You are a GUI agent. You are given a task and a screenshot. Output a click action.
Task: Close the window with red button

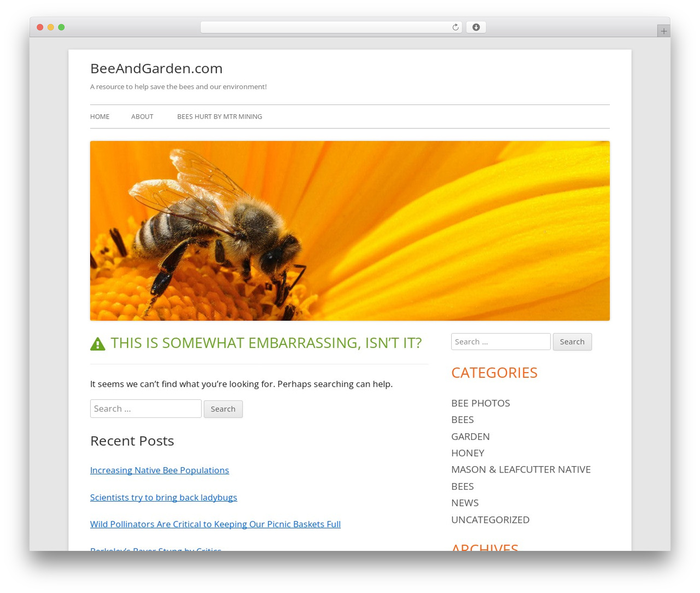(x=40, y=27)
